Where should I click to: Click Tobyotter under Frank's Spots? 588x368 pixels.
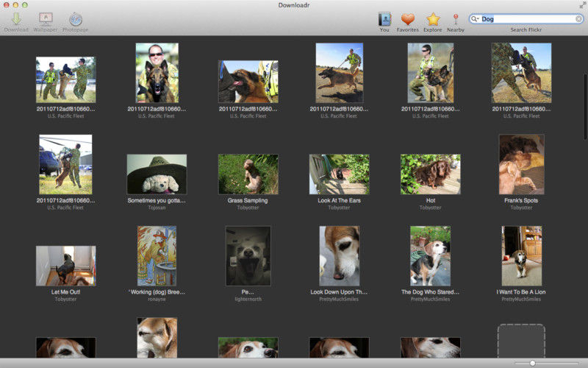click(x=521, y=208)
